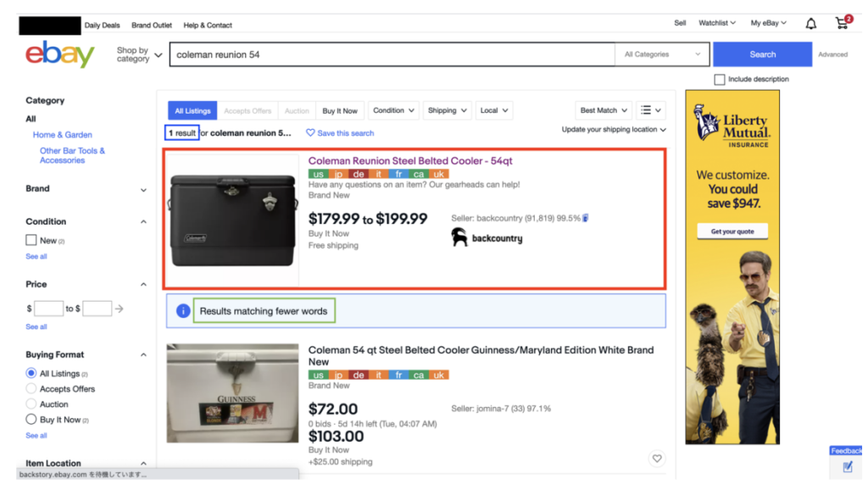Add Guinness cooler to watchlist via heart icon
Screen dimensions: 868x501
(657, 459)
